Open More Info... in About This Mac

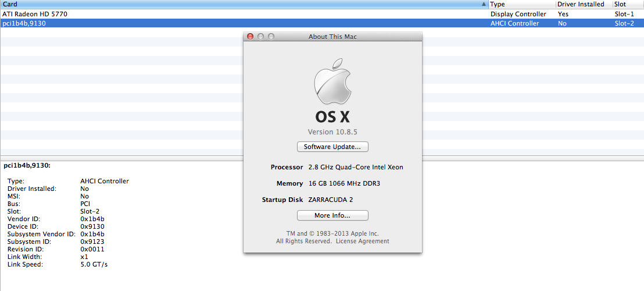click(332, 215)
